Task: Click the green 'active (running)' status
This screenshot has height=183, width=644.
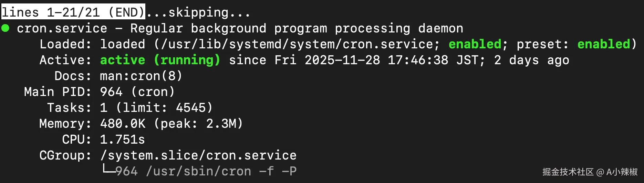Action: [160, 60]
